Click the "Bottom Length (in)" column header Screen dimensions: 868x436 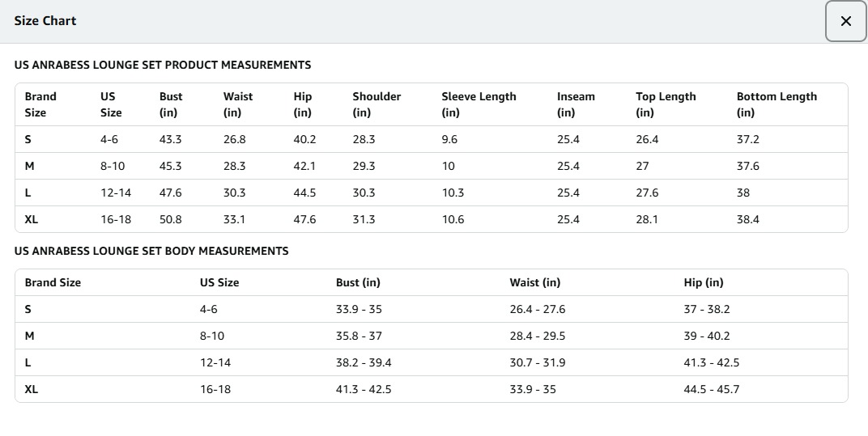(777, 104)
